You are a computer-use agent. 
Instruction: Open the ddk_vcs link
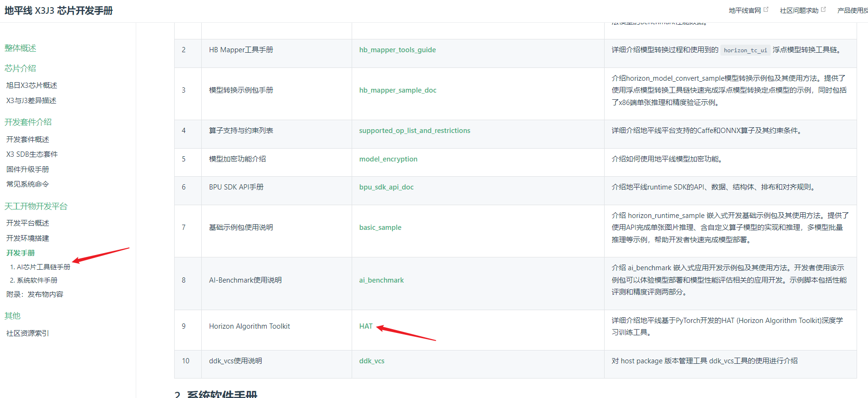(x=372, y=361)
